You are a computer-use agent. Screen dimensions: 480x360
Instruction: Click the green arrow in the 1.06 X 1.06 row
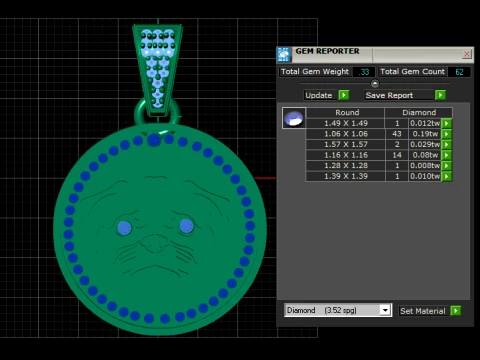(x=447, y=134)
